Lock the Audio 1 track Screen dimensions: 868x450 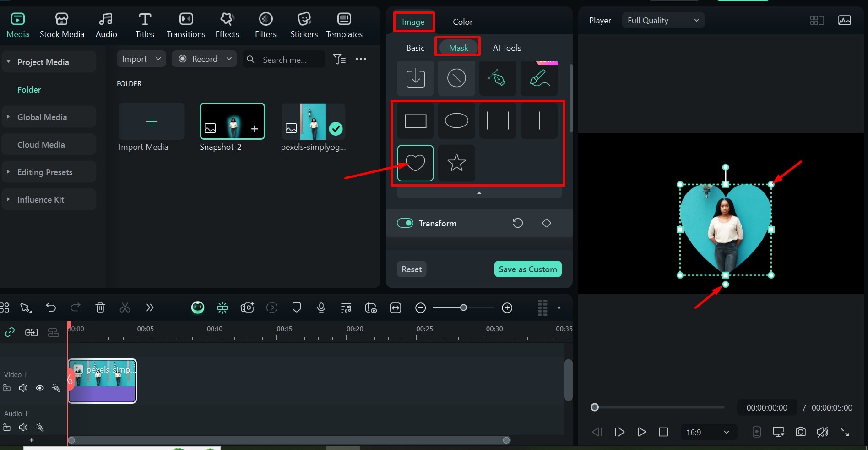click(x=7, y=427)
